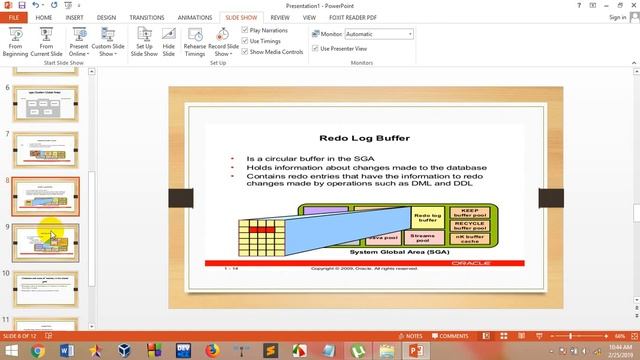Open uTorrent from taskbar
The width and height of the screenshot is (640, 360).
pyautogui.click(x=358, y=351)
